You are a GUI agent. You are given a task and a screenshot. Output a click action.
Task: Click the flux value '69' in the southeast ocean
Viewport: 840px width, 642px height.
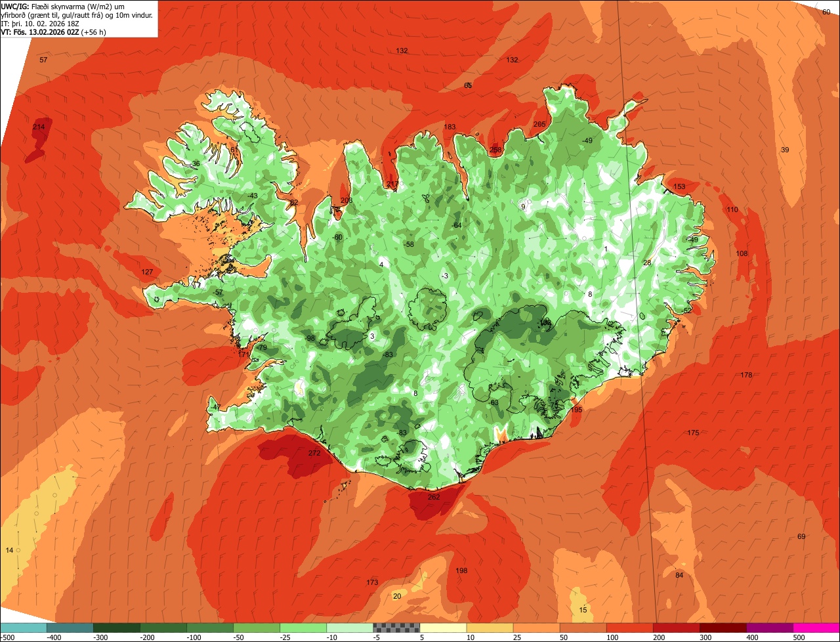pos(801,536)
